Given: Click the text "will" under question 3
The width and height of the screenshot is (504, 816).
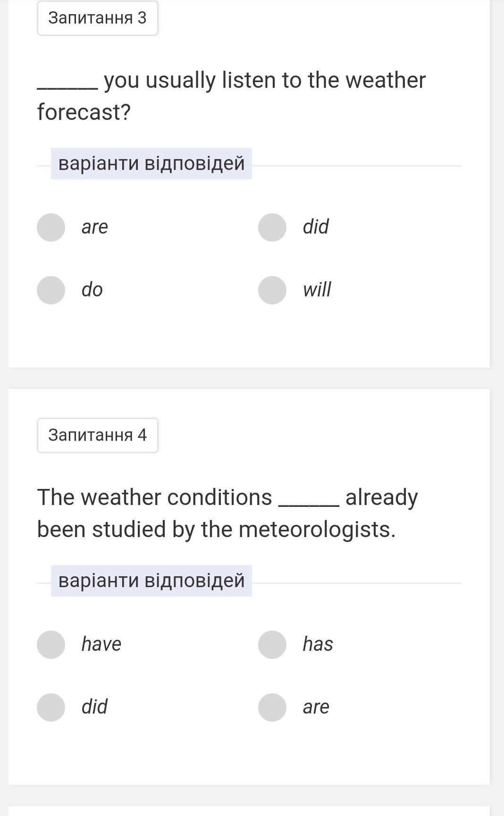Looking at the screenshot, I should click(x=317, y=289).
